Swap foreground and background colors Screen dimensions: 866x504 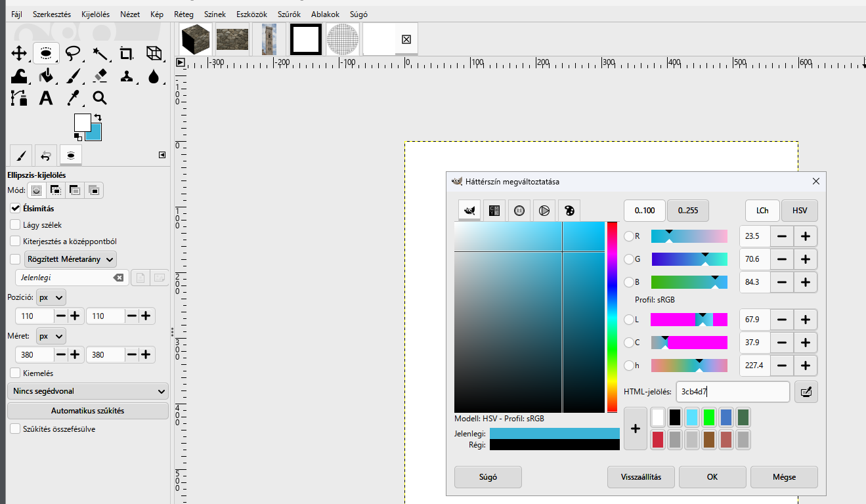pyautogui.click(x=98, y=117)
